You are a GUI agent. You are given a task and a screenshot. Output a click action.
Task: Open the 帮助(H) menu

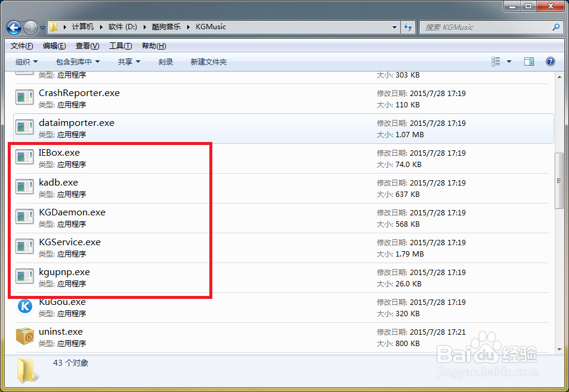[154, 46]
